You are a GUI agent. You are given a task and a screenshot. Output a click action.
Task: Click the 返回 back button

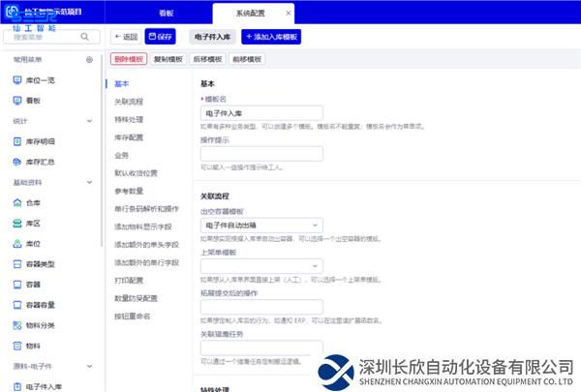125,36
